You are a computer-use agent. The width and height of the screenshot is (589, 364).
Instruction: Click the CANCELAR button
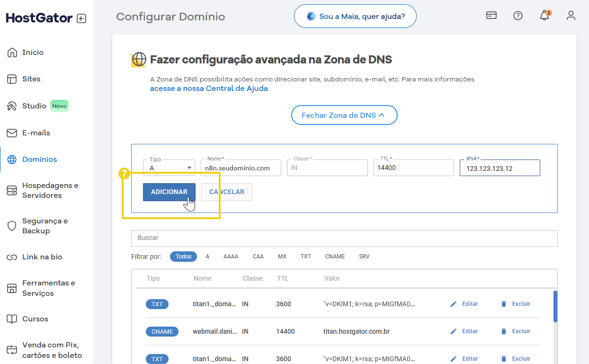pos(227,192)
